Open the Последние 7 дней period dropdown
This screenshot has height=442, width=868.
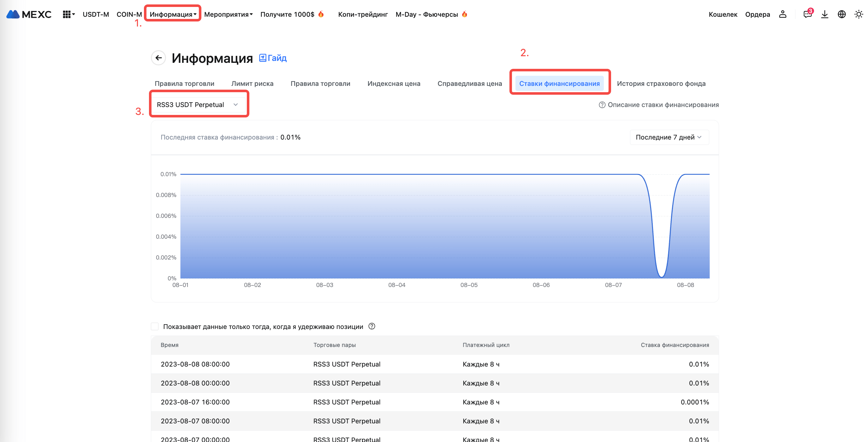[x=669, y=137]
